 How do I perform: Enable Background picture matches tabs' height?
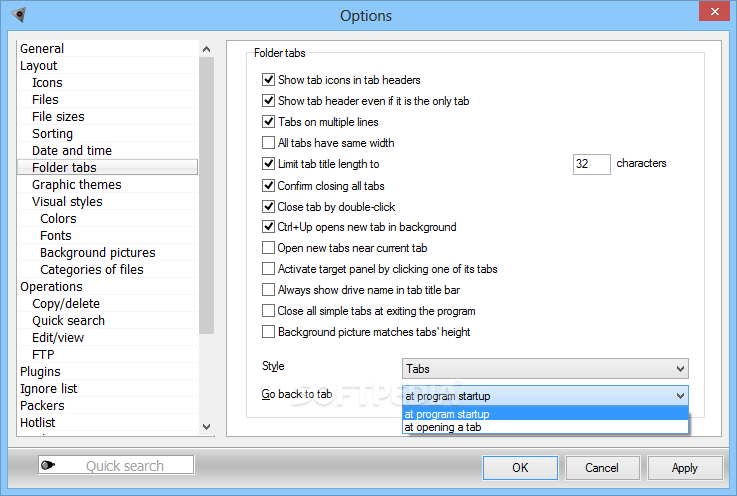coord(268,332)
